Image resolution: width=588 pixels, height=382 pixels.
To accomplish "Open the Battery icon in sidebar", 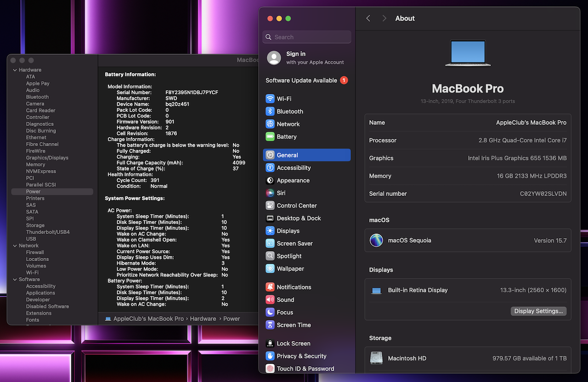I will click(x=270, y=137).
